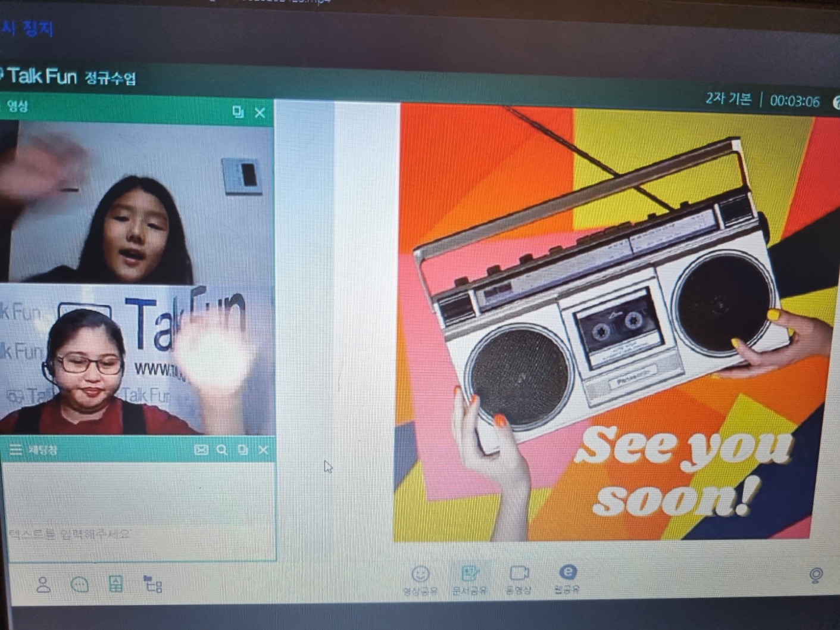Open the chat panel hamburger menu
This screenshot has height=630, width=840.
click(x=15, y=450)
